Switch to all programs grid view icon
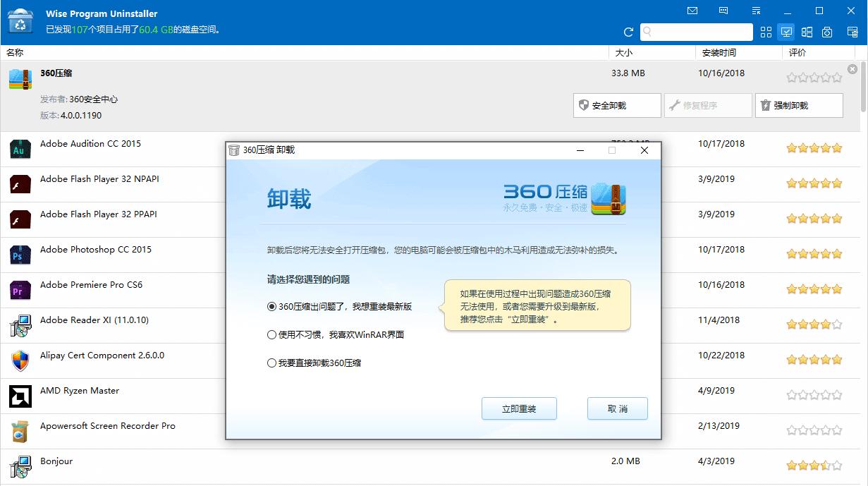The height and width of the screenshot is (486, 868). [766, 32]
